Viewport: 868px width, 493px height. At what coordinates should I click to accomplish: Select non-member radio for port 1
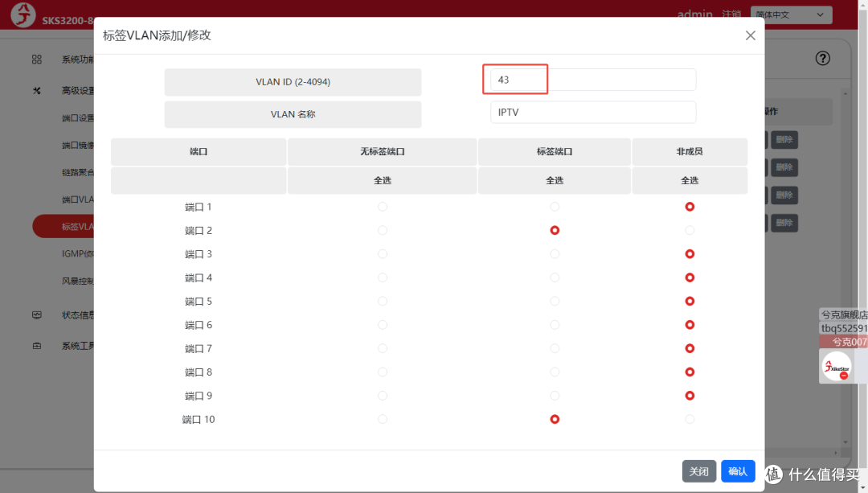pyautogui.click(x=690, y=207)
